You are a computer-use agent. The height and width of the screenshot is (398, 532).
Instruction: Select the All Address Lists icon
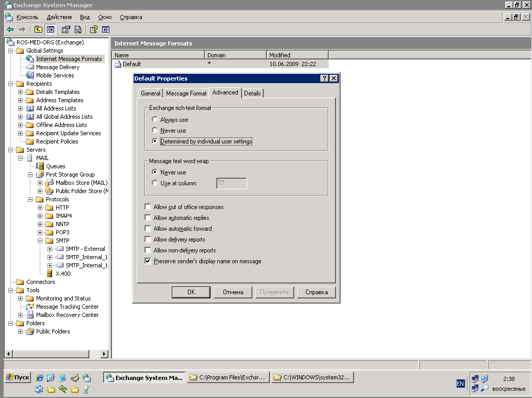30,108
